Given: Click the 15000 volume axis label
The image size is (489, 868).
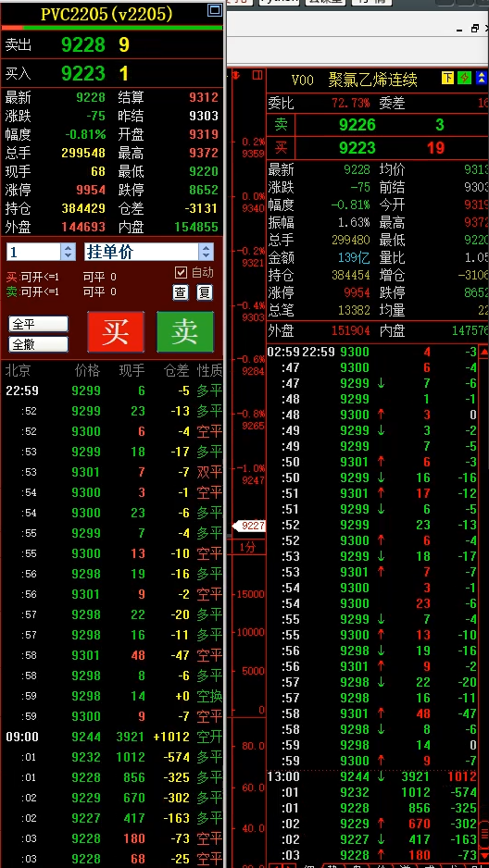Looking at the screenshot, I should point(251,594).
